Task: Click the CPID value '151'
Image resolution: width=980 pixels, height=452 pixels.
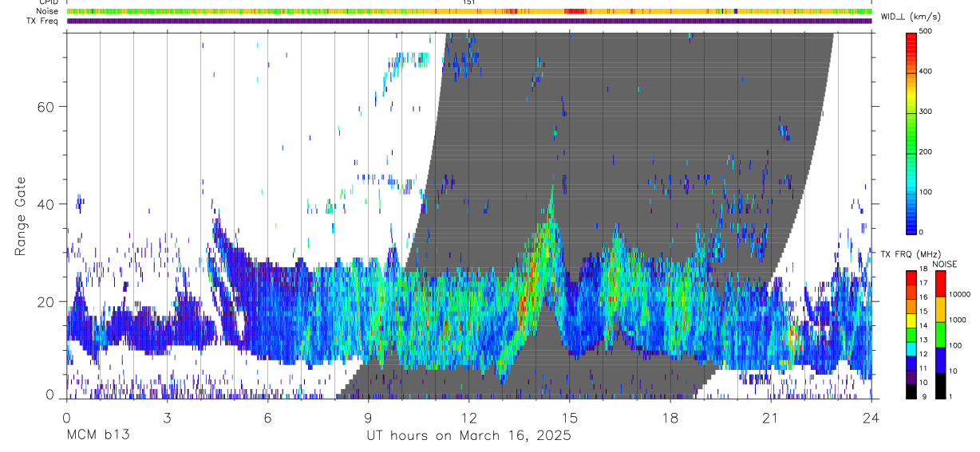Action: tap(469, 2)
